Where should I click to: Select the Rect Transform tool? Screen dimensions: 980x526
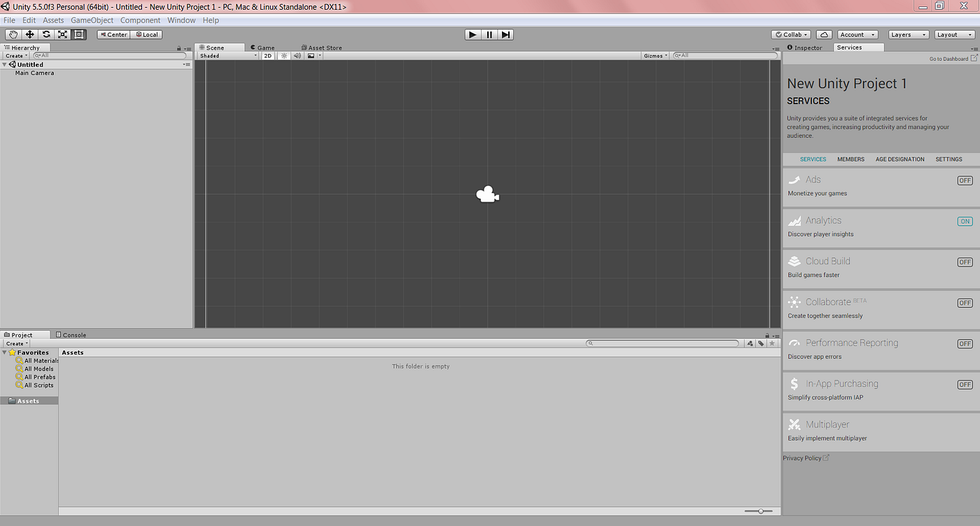[x=78, y=34]
